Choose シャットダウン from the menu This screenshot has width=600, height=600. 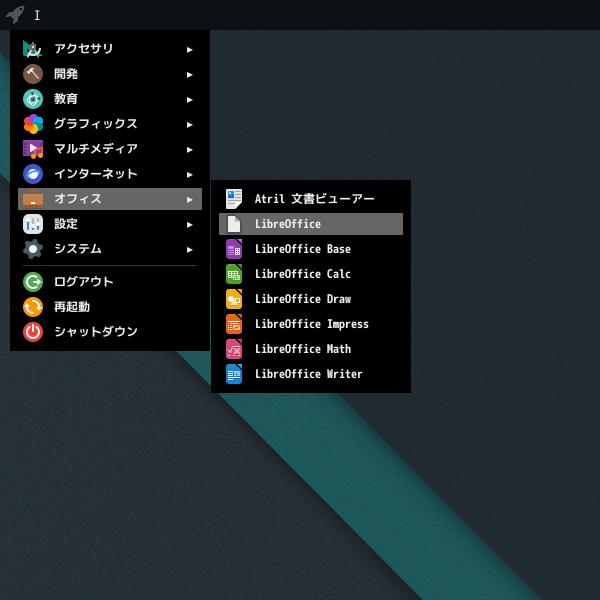(x=110, y=332)
